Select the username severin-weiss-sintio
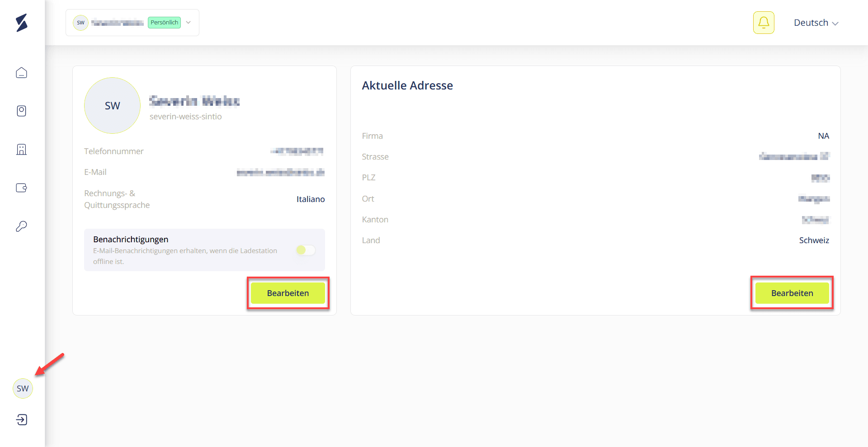This screenshot has height=447, width=868. click(x=186, y=117)
